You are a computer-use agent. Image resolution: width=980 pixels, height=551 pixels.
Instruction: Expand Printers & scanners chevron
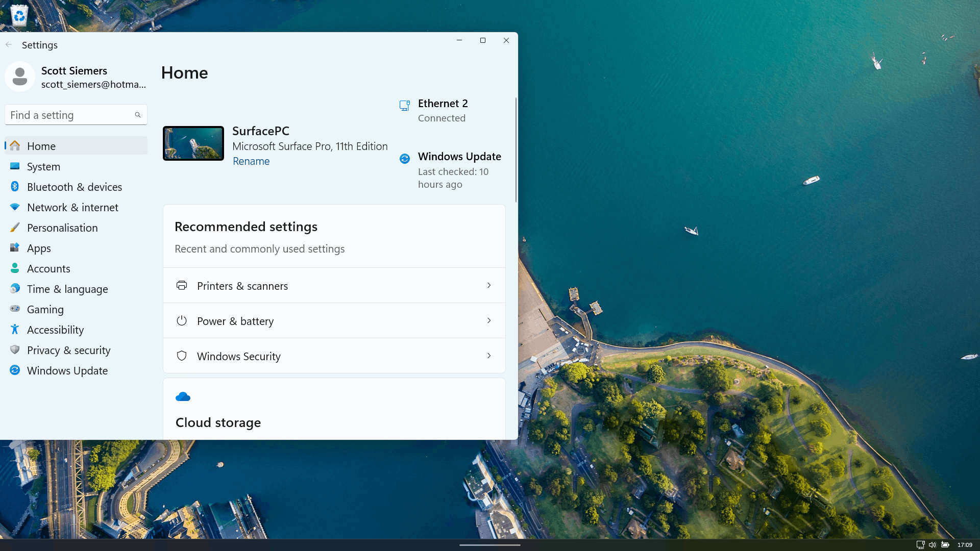click(x=489, y=285)
